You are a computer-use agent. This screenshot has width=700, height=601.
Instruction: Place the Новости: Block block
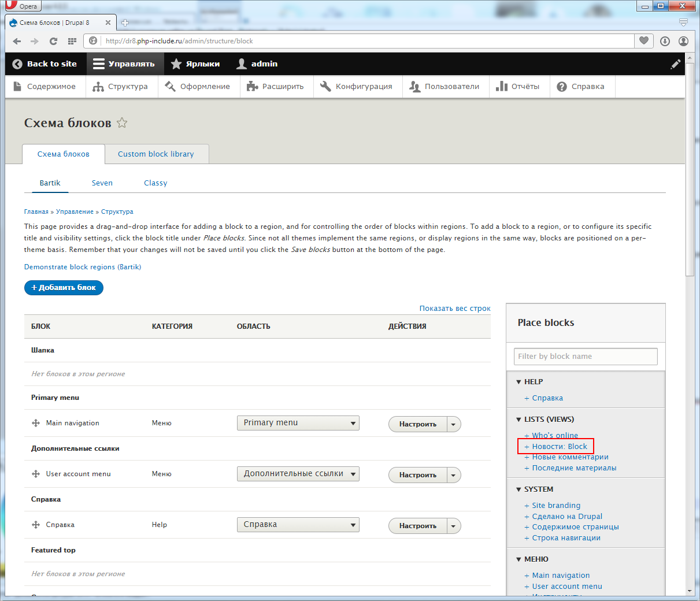560,447
